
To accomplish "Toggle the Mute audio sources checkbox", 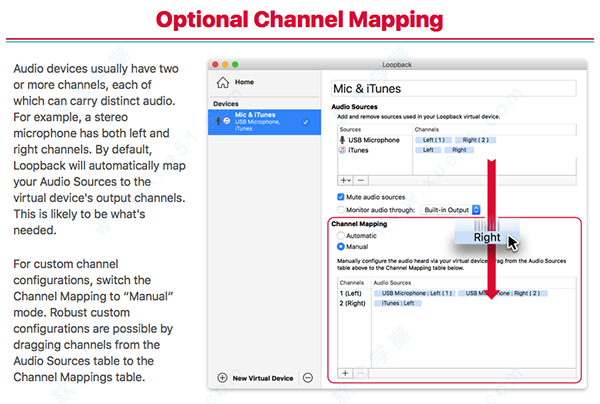I will point(341,197).
